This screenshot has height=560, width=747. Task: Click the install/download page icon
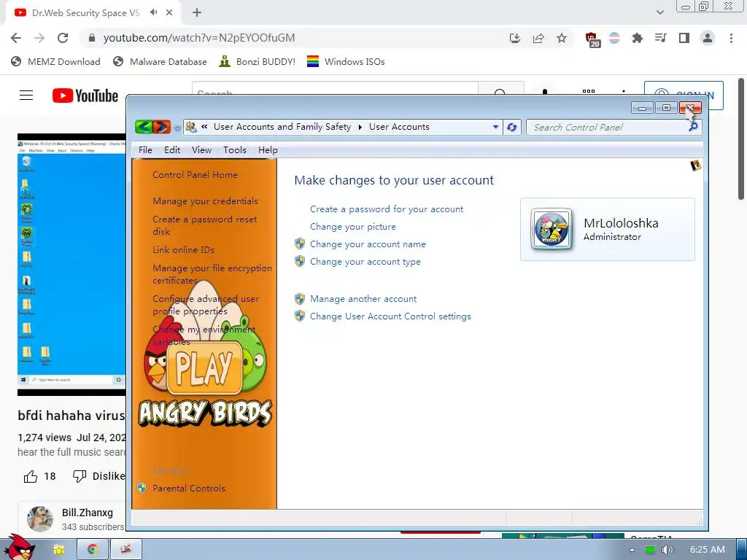515,38
